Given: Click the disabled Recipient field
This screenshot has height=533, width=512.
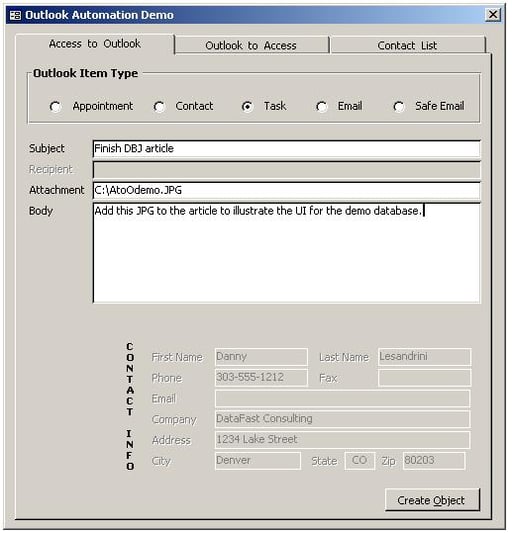Looking at the screenshot, I should [x=287, y=170].
